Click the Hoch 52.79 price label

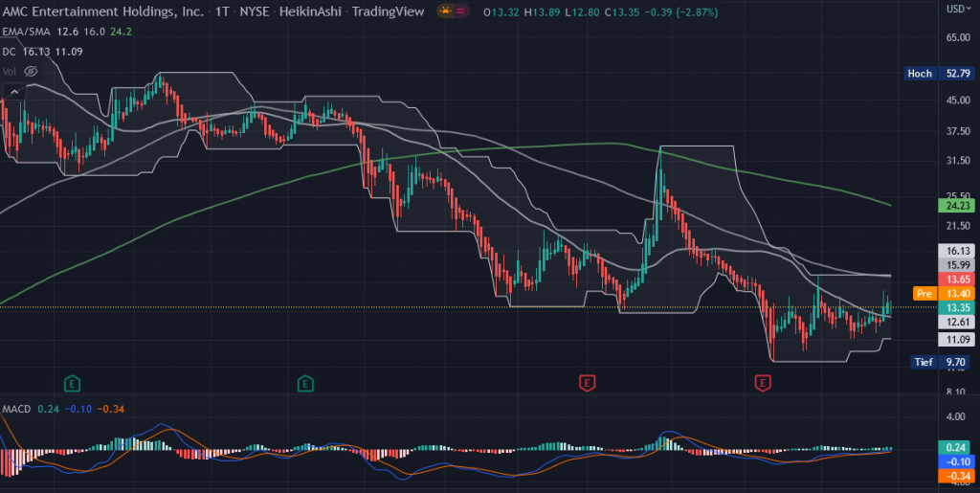[x=938, y=74]
